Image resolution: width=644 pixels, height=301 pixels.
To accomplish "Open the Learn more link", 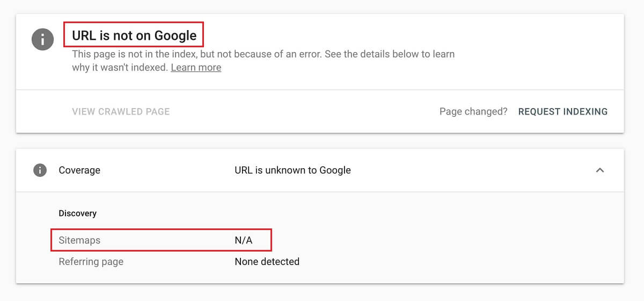I will [x=196, y=68].
